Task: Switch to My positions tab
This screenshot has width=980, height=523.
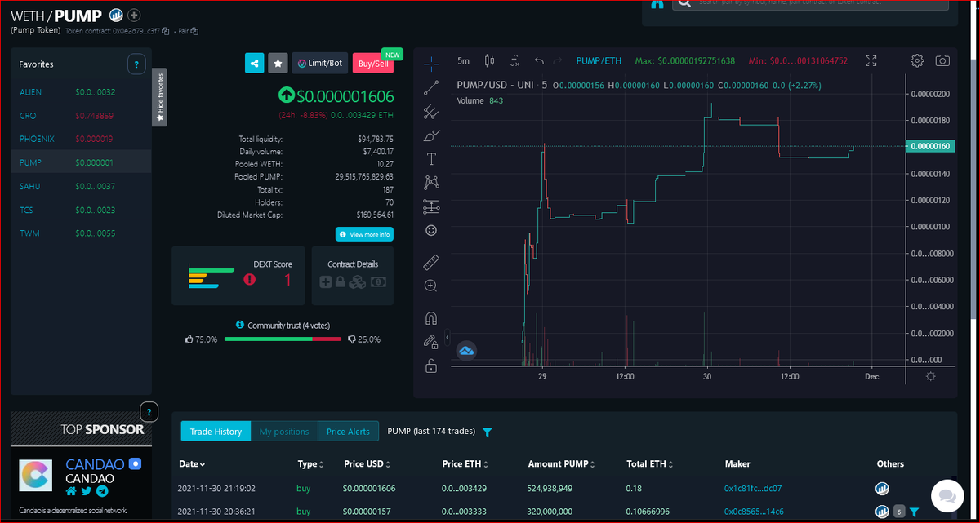Action: [284, 432]
